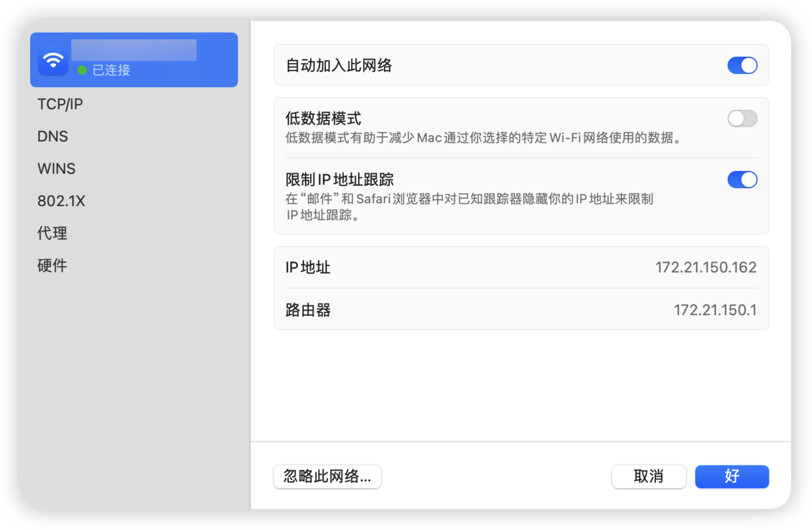812x530 pixels.
Task: Switch to the DNS section
Action: point(53,136)
